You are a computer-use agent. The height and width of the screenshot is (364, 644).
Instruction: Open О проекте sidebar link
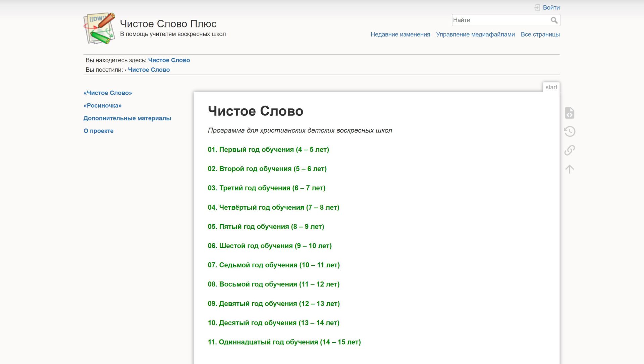(98, 131)
